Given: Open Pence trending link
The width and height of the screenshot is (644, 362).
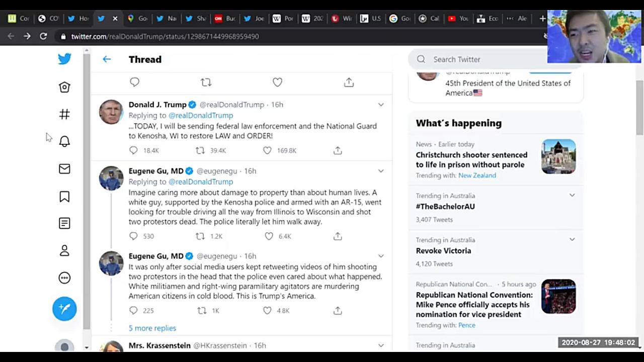Looking at the screenshot, I should [466, 325].
